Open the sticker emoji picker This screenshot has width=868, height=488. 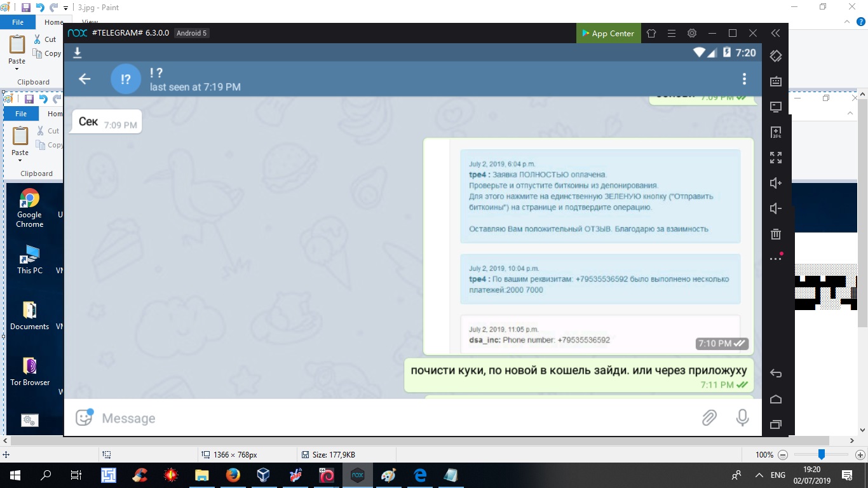[x=84, y=417]
